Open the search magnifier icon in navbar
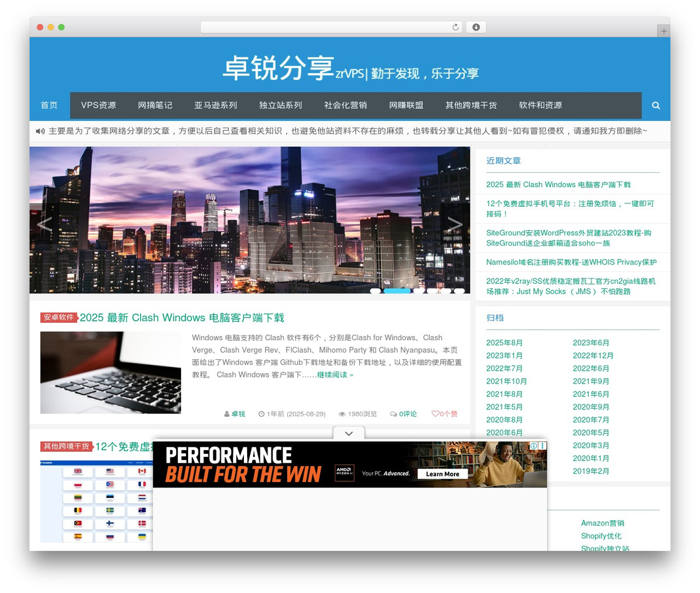Viewport: 700px width, 593px height. [656, 106]
